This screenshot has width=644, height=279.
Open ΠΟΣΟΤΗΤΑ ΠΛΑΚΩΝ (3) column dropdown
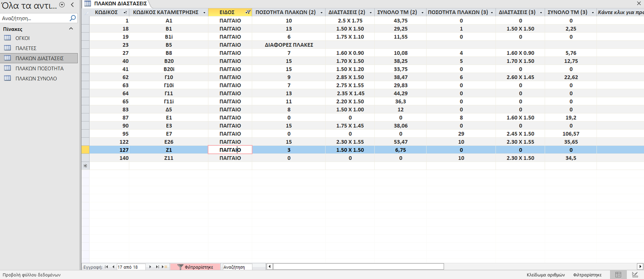pos(492,12)
